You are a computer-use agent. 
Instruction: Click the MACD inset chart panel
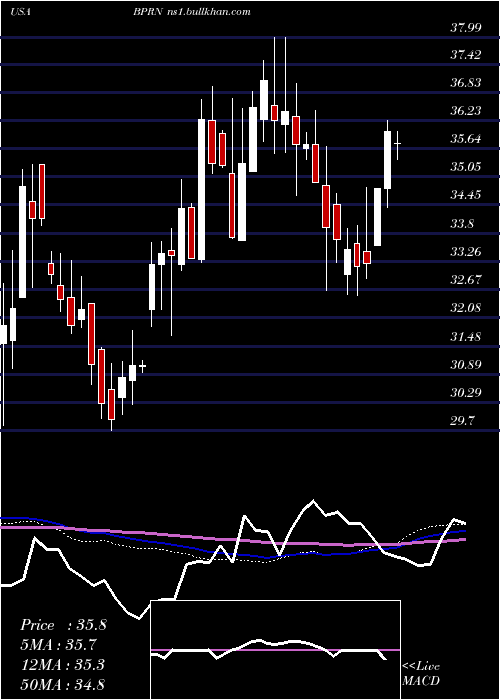coord(275,650)
